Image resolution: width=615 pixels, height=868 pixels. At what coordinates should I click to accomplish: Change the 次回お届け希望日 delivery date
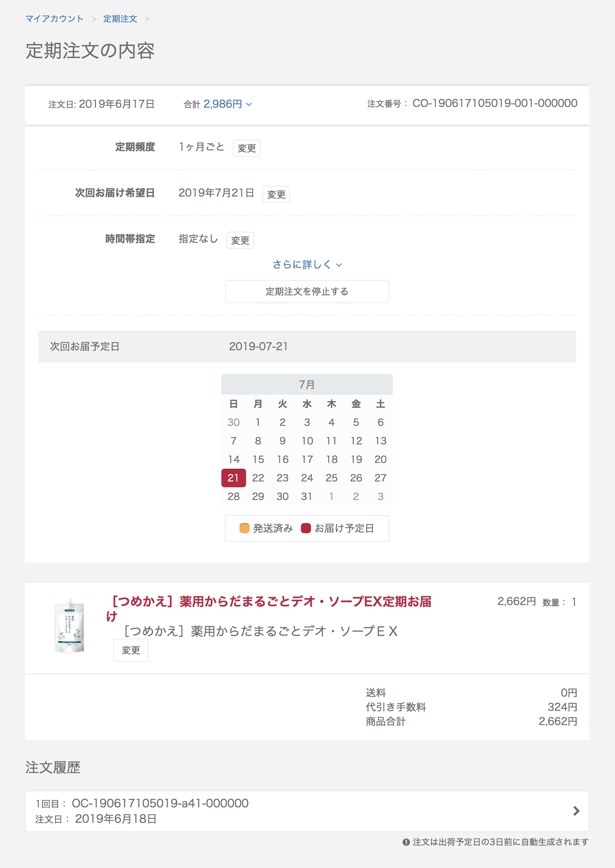click(x=276, y=194)
